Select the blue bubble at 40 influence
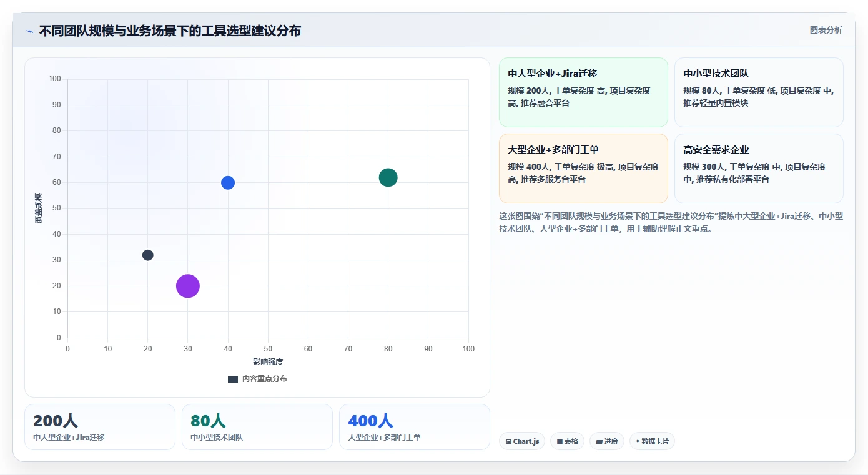Viewport: 868px width, 475px height. (x=228, y=183)
